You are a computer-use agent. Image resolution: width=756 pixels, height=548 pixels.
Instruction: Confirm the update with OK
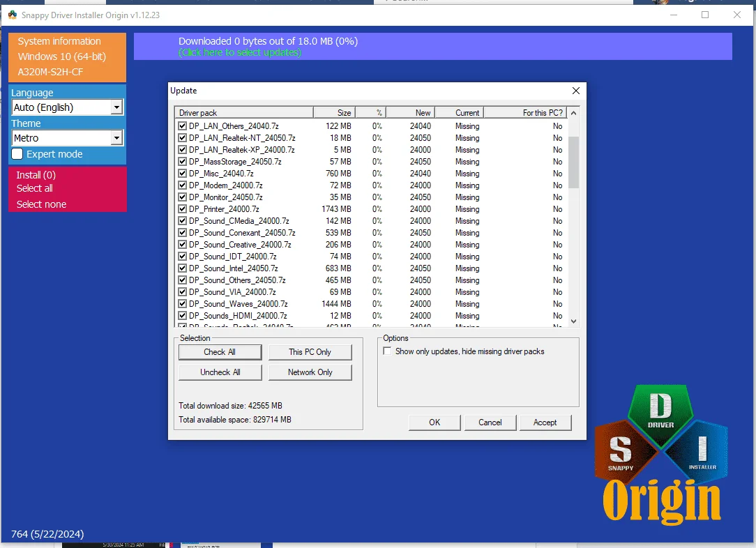[434, 423]
